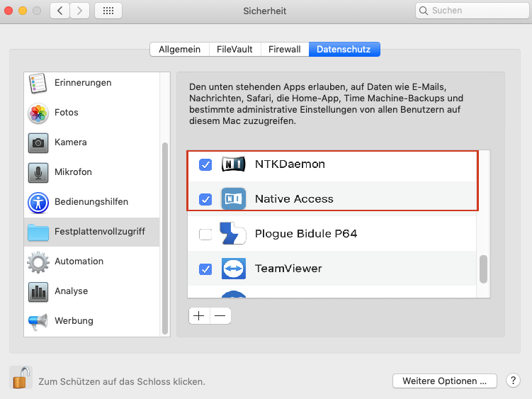Remove app with the minus button
532x399 pixels.
[220, 316]
